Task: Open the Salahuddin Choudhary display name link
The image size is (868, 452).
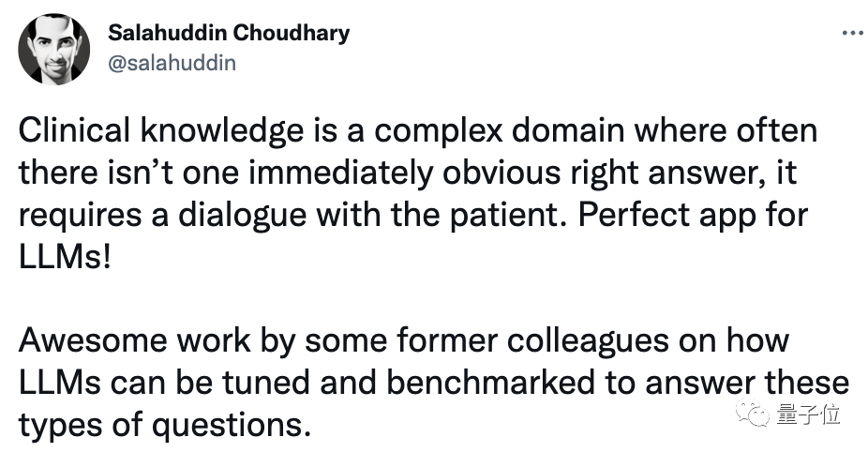Action: click(230, 33)
